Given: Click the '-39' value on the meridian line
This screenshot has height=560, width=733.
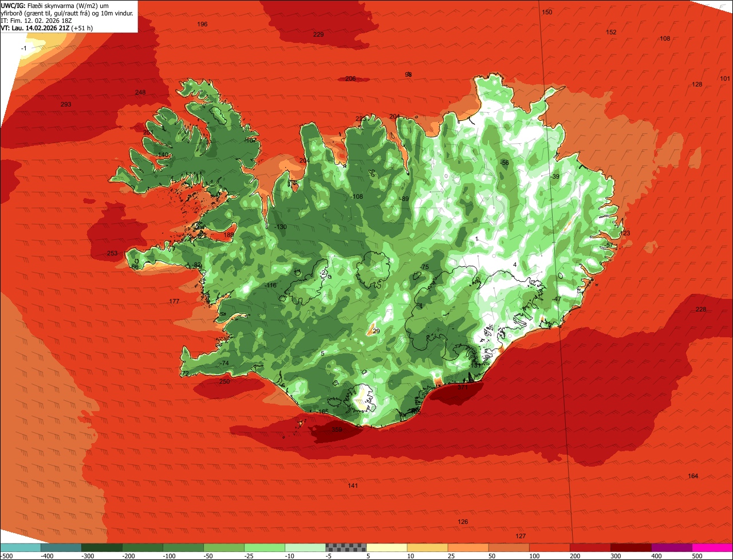Looking at the screenshot, I should point(554,176).
